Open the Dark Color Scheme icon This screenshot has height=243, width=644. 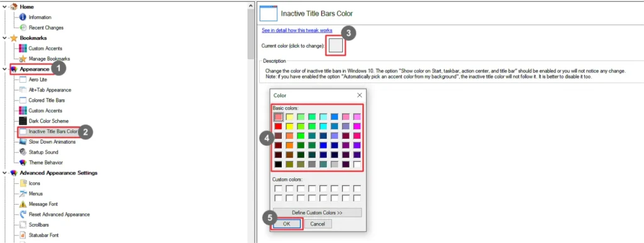pyautogui.click(x=23, y=121)
